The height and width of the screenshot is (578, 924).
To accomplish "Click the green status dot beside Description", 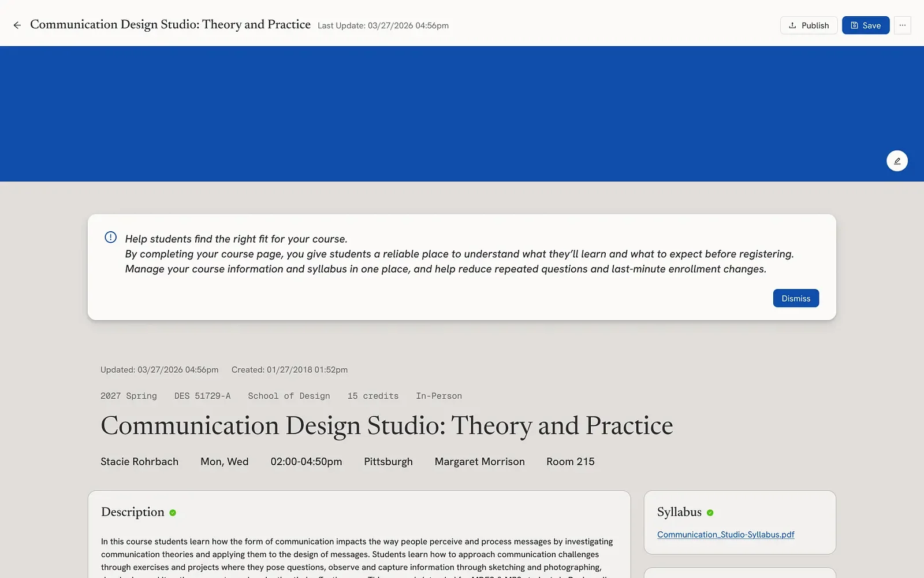I will click(x=173, y=513).
